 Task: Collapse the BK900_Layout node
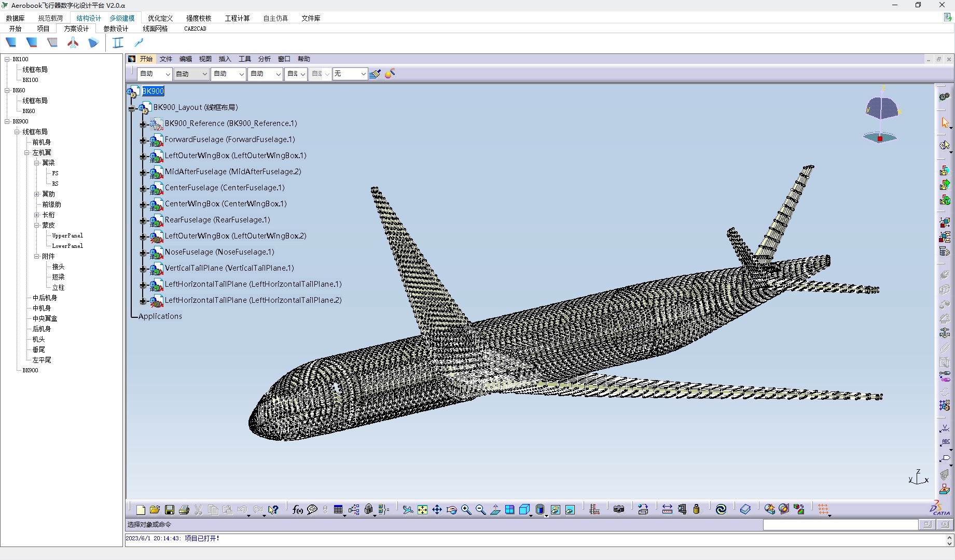tap(132, 108)
